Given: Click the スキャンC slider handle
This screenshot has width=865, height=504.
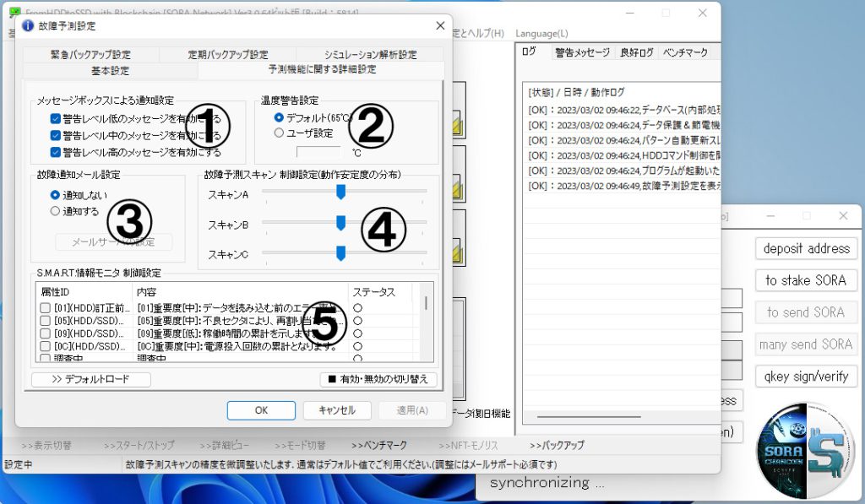Looking at the screenshot, I should [341, 253].
